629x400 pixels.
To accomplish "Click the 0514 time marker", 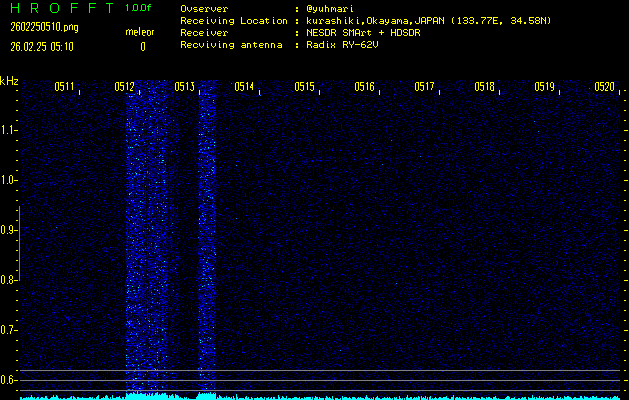I will coord(244,87).
